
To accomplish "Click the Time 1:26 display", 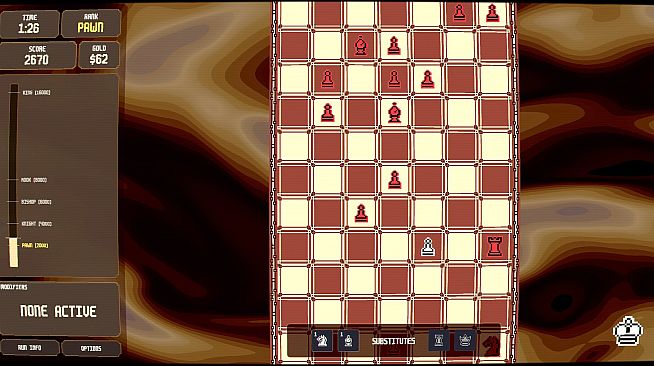I will (29, 24).
